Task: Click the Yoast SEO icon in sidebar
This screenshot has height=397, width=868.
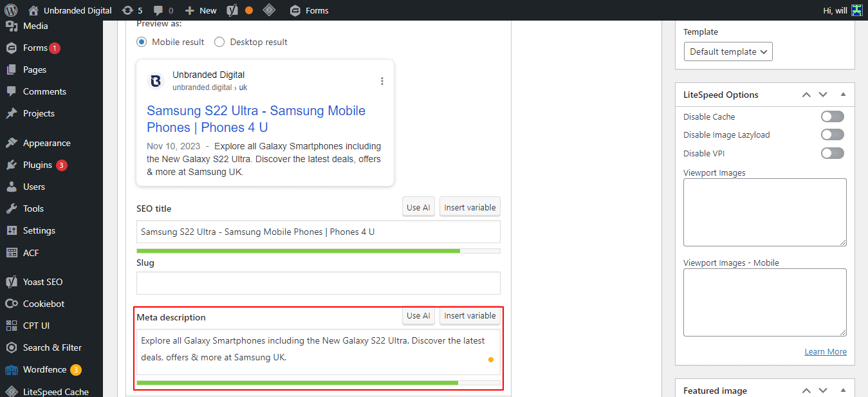Action: pos(12,282)
